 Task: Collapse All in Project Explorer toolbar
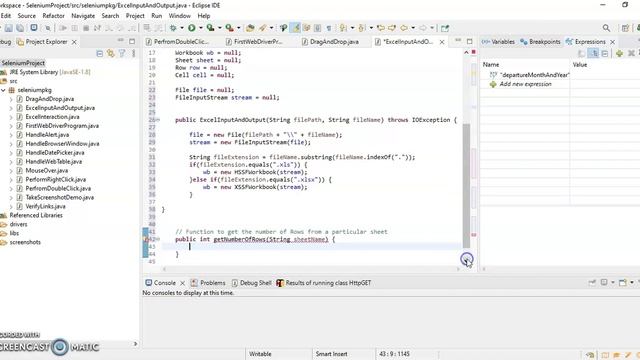pyautogui.click(x=100, y=53)
